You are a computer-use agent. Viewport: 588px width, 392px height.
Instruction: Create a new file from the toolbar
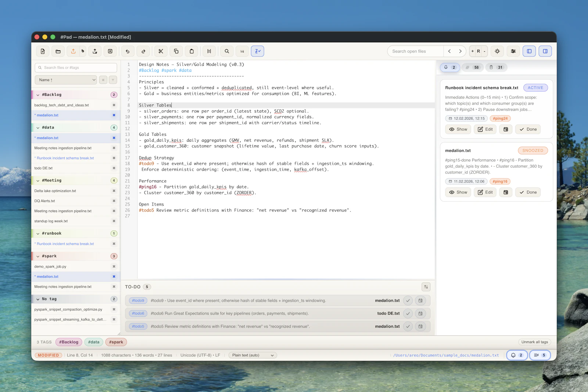coord(43,51)
